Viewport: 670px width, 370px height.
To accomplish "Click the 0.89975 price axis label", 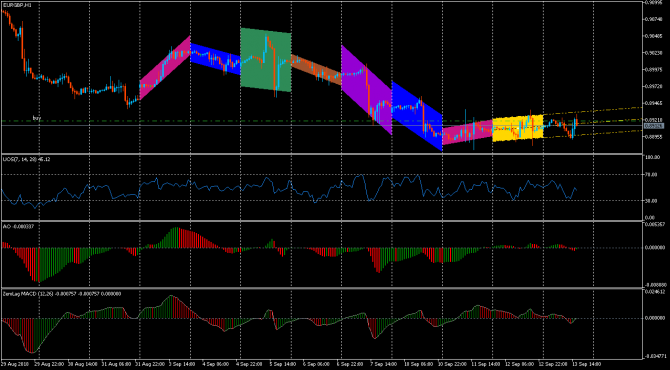I will click(654, 70).
